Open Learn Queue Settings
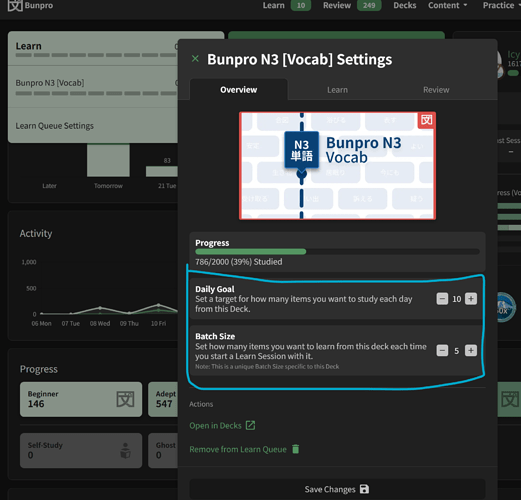This screenshot has height=500, width=521. (x=55, y=126)
